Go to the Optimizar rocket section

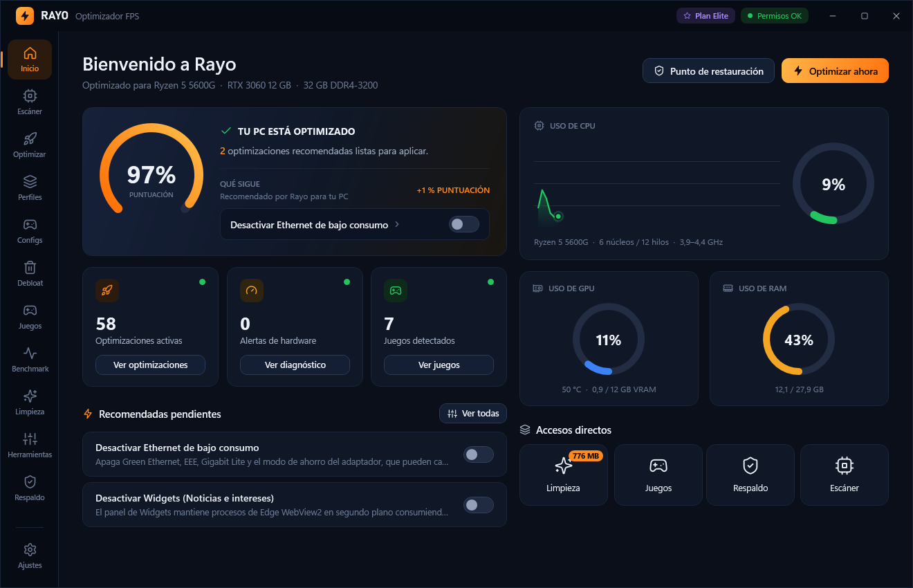tap(30, 145)
